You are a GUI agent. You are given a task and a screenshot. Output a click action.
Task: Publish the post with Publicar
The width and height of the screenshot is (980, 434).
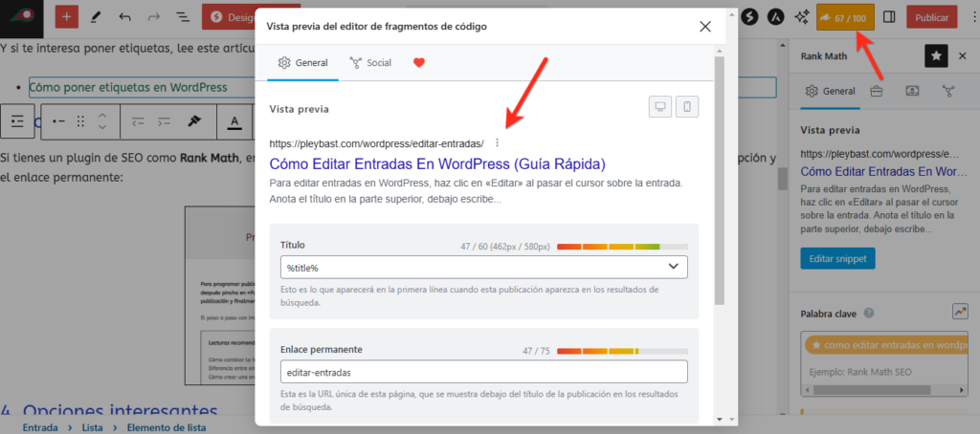point(932,18)
